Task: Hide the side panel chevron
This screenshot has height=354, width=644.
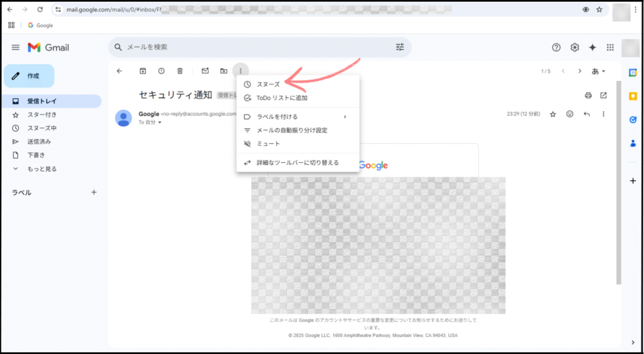Action: tap(633, 343)
